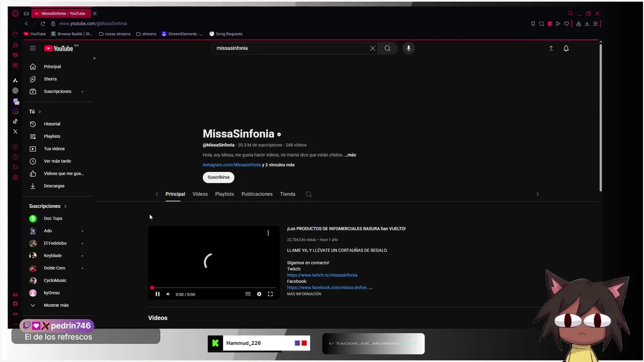The height and width of the screenshot is (362, 644).
Task: Go to the YouTube logo home
Action: tap(59, 48)
